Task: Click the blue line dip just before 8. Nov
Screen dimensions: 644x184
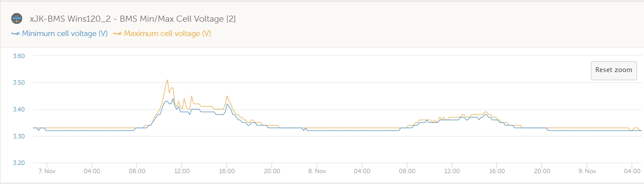Action: click(303, 130)
